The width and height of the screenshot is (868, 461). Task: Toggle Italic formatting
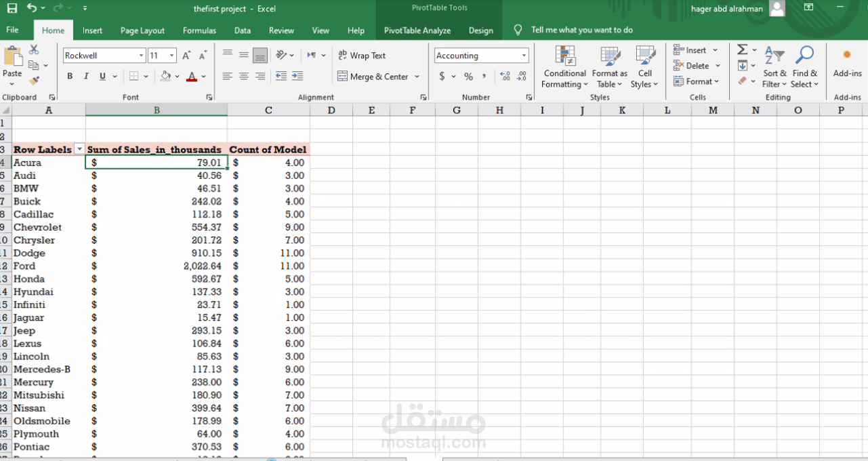click(86, 77)
